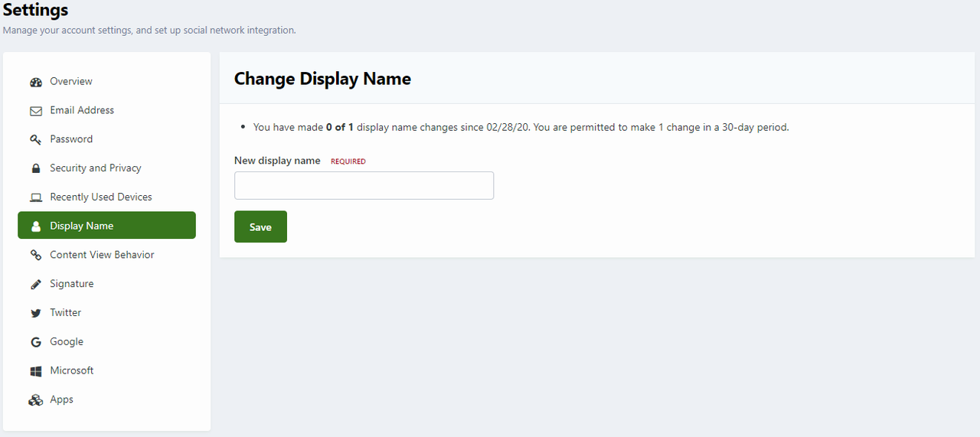The height and width of the screenshot is (437, 980).
Task: Click the "New display name" field label
Action: [277, 161]
